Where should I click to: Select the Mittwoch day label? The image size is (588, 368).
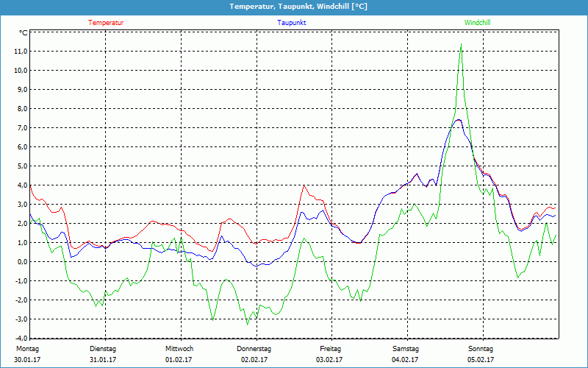point(179,349)
